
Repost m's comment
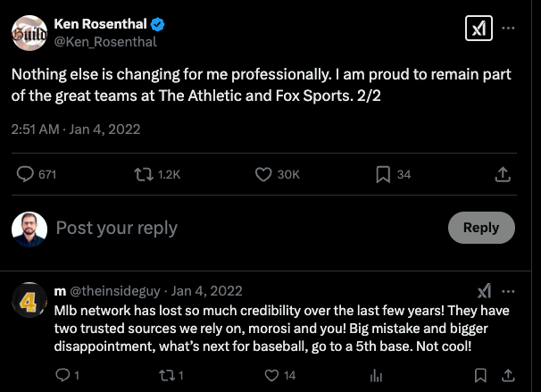tap(166, 375)
